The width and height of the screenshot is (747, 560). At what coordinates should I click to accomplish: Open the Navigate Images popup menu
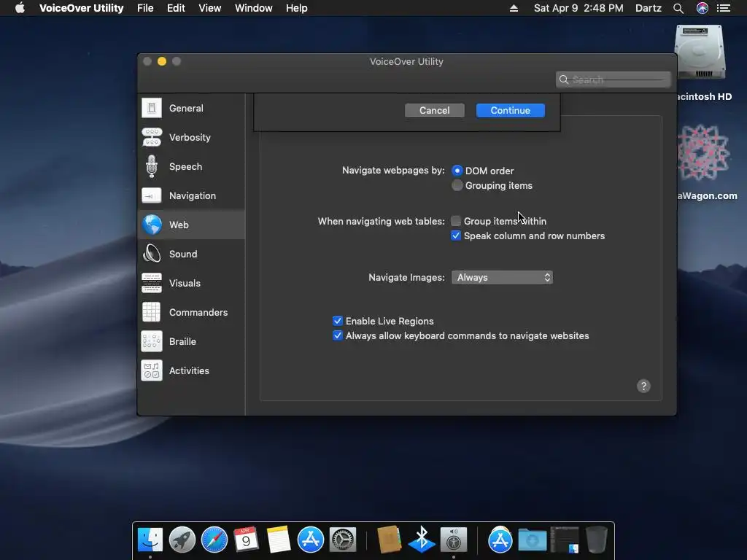tap(502, 277)
